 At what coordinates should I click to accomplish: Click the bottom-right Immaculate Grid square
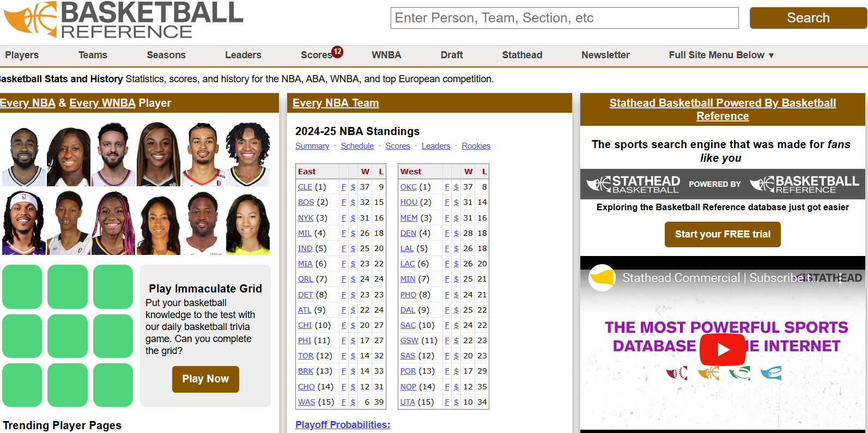(x=113, y=385)
